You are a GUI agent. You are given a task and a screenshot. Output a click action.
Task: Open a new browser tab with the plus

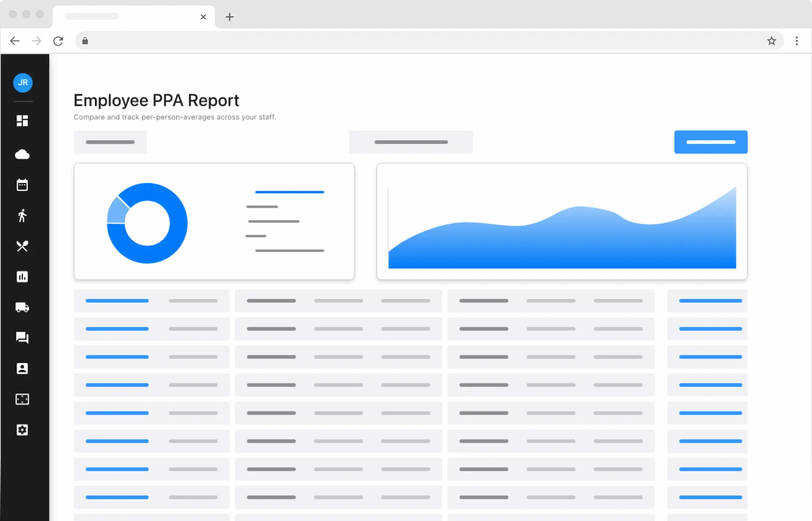[230, 17]
